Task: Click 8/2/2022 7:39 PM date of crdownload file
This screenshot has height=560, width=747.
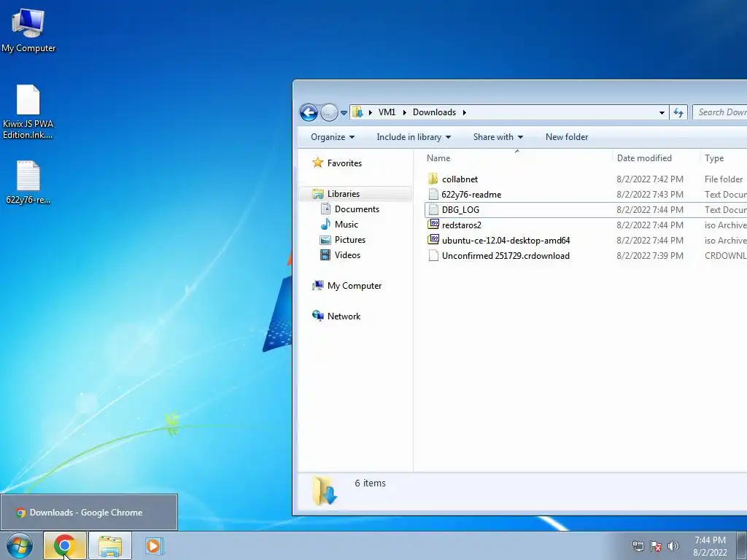Action: click(x=650, y=256)
